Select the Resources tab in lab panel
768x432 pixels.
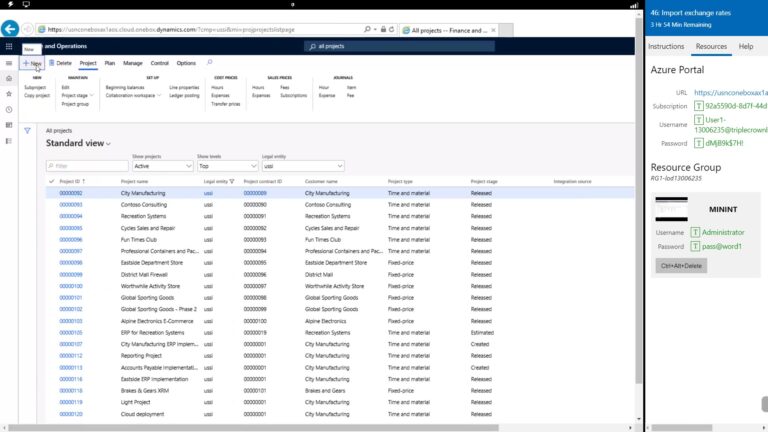711,46
